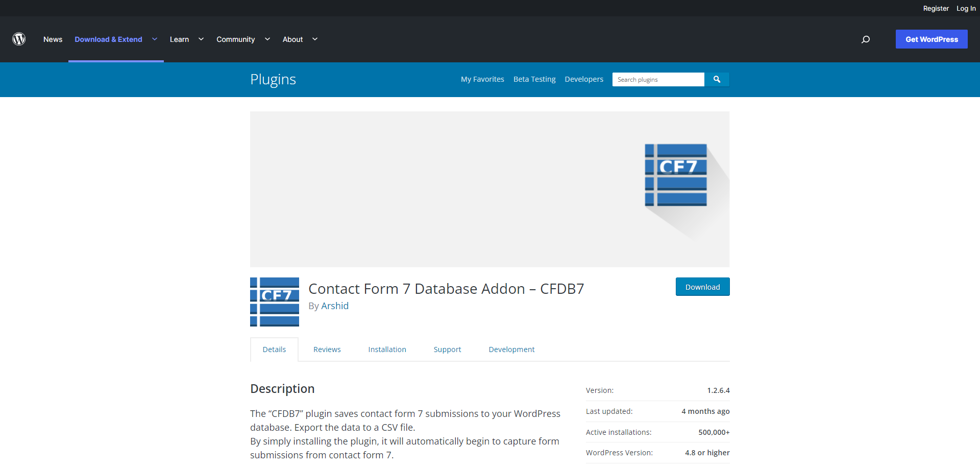The height and width of the screenshot is (466, 980).
Task: Click the Register link
Action: [x=936, y=8]
